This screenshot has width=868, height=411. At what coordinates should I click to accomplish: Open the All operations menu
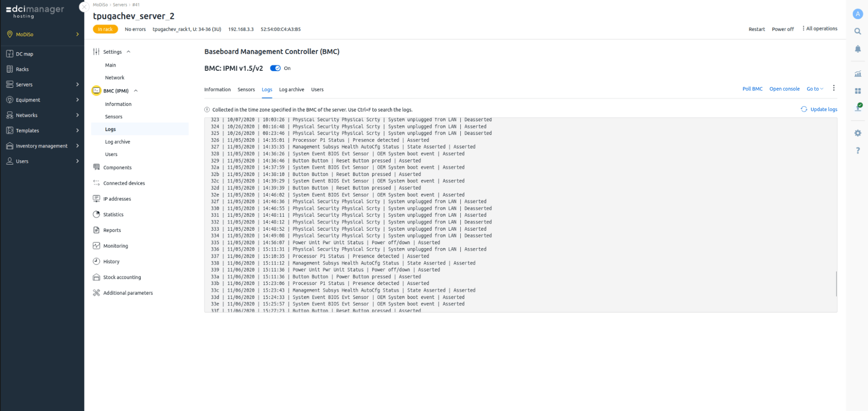pos(819,29)
